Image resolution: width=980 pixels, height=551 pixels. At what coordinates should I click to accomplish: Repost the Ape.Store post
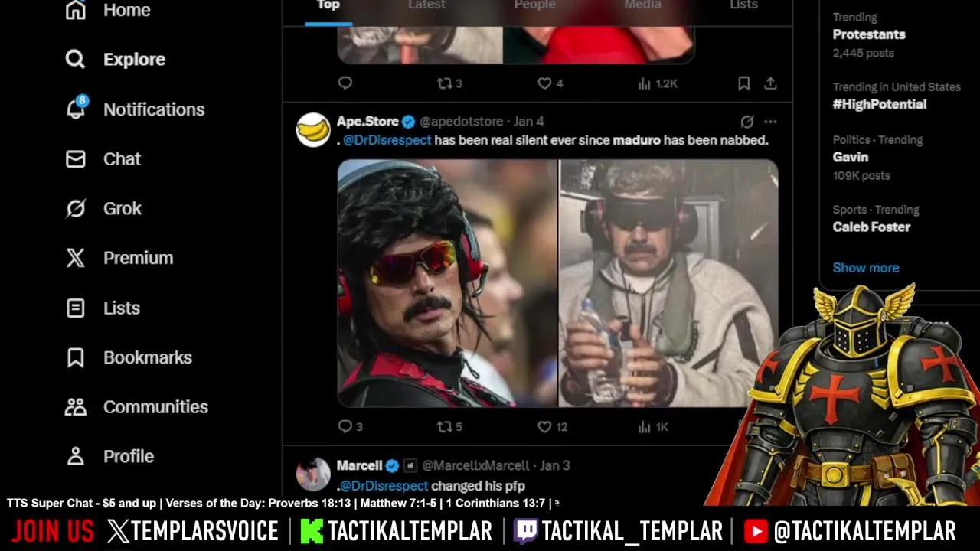[x=449, y=427]
